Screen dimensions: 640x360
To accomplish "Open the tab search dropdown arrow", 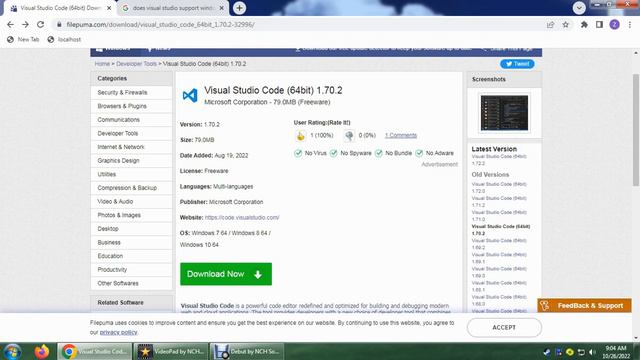I will (579, 8).
